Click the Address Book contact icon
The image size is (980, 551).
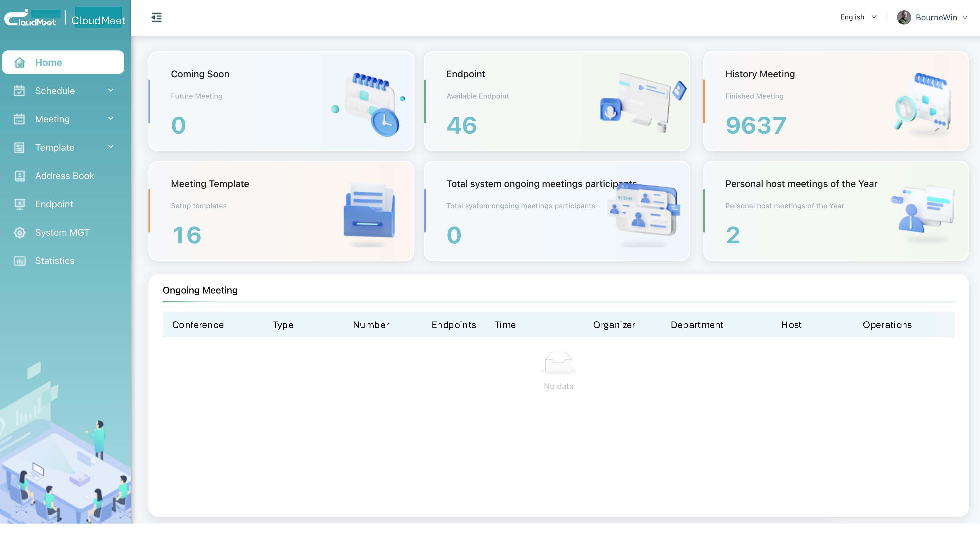[x=19, y=176]
